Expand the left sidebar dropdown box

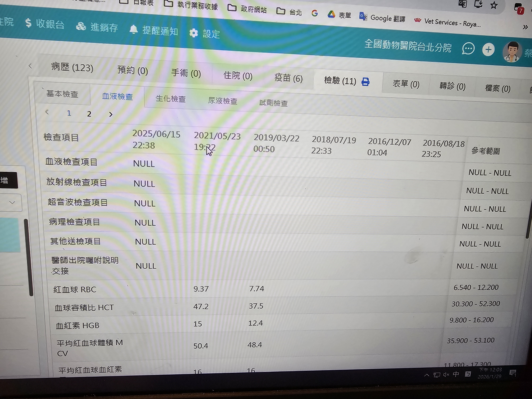pos(12,203)
